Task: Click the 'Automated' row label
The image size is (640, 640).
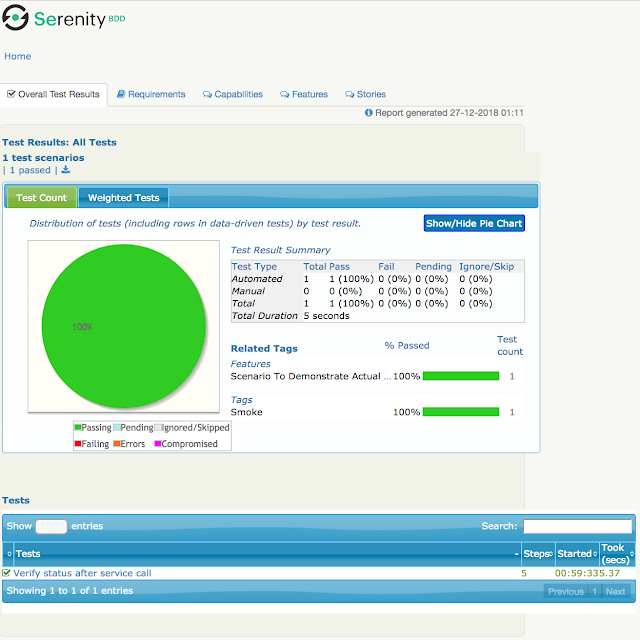Action: [257, 279]
